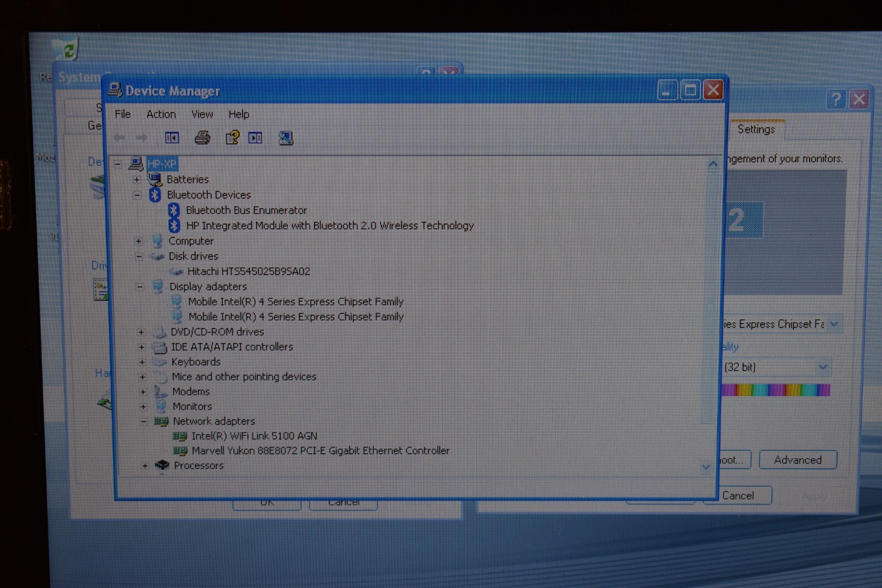
Task: Click the Forward arrow toolbar icon
Action: [142, 138]
